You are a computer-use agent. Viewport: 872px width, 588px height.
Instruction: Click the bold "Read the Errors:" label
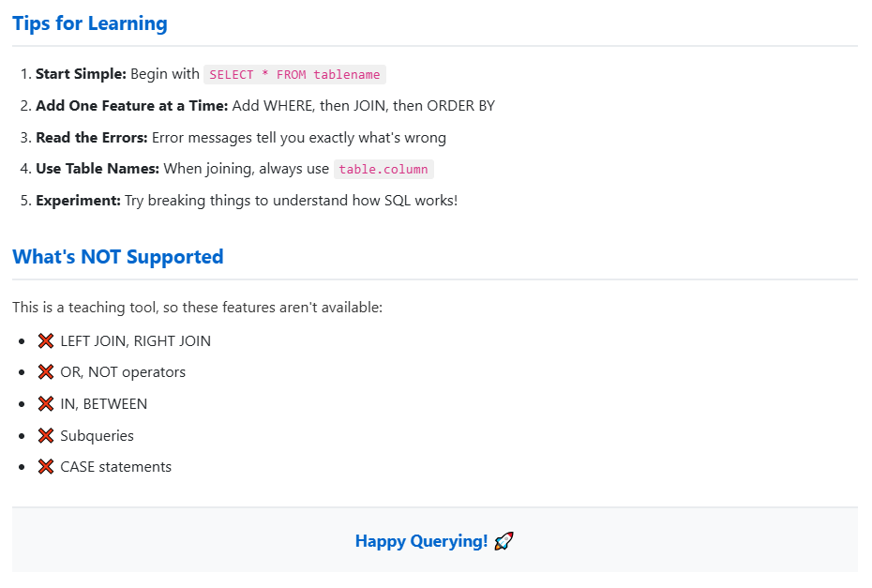(x=92, y=138)
